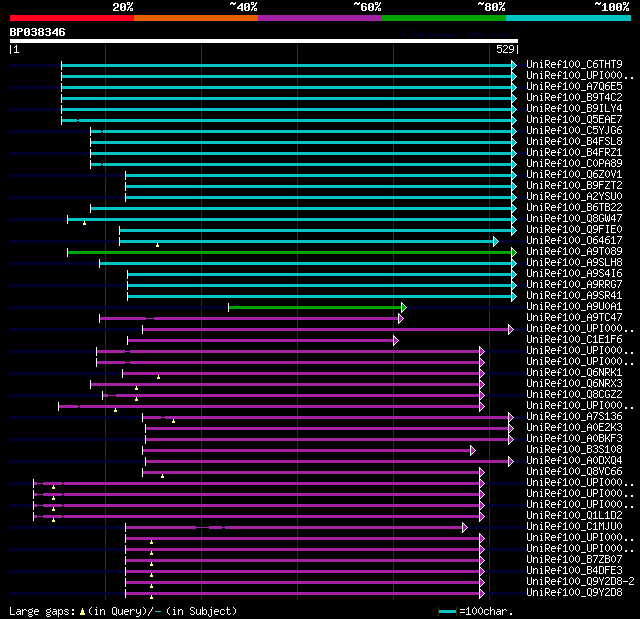Click the green arrowhead ending the A9T089 bar
Screen dimensions: 640x619
[x=514, y=253]
